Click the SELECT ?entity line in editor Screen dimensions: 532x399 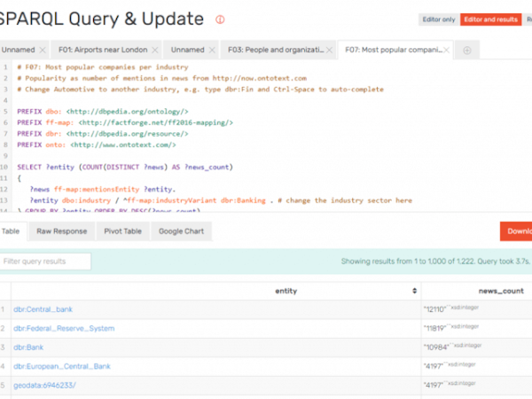pyautogui.click(x=125, y=167)
